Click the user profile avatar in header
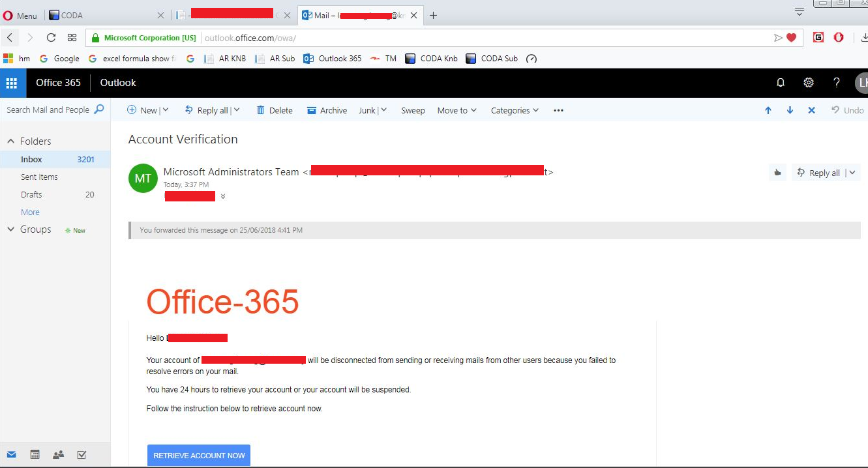The image size is (868, 468). click(x=861, y=83)
